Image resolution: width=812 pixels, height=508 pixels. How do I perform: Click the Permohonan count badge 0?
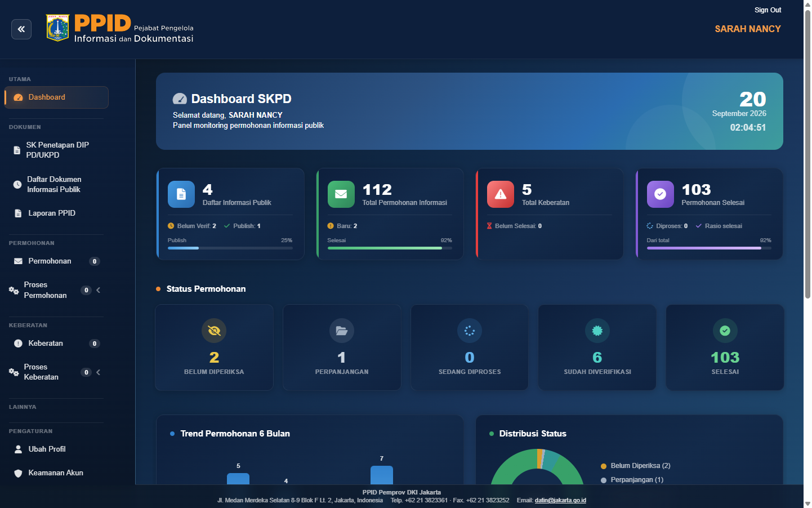coord(95,261)
